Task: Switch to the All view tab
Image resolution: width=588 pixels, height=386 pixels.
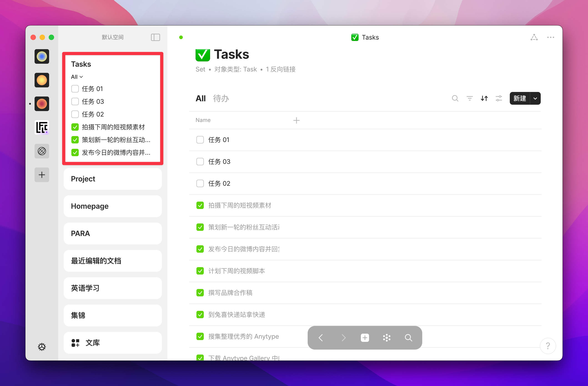Action: [201, 98]
